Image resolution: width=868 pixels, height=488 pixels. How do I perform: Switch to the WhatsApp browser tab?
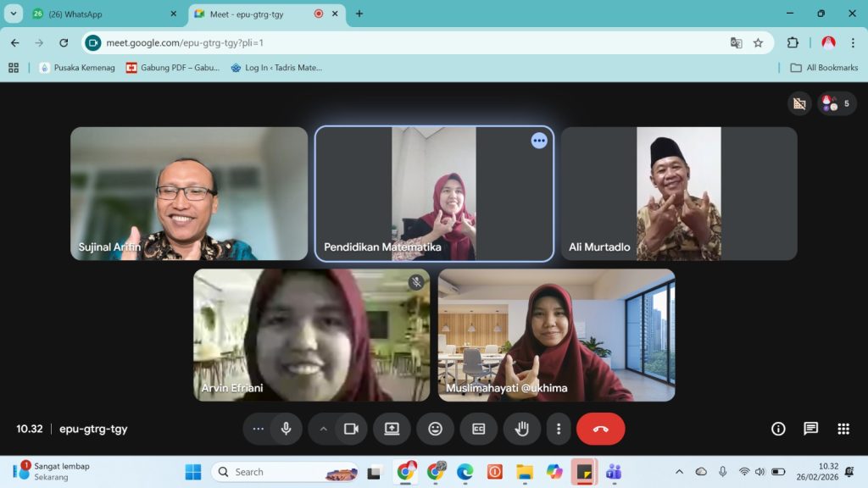[x=102, y=14]
